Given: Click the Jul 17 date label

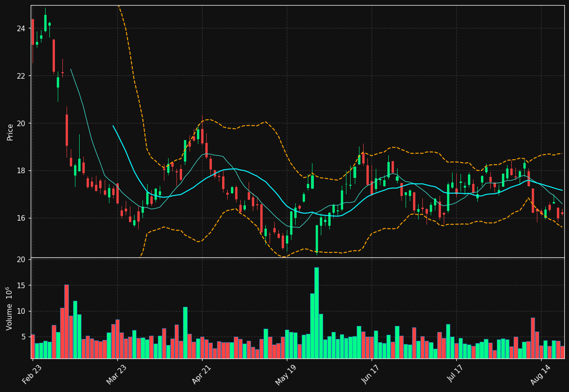Looking at the screenshot, I should (456, 374).
